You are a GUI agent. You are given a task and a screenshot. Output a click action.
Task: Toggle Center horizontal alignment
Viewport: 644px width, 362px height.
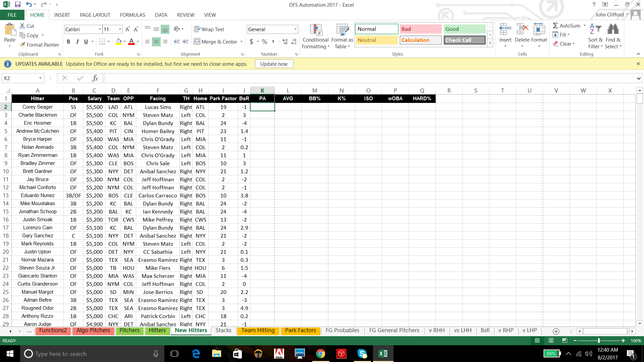156,42
